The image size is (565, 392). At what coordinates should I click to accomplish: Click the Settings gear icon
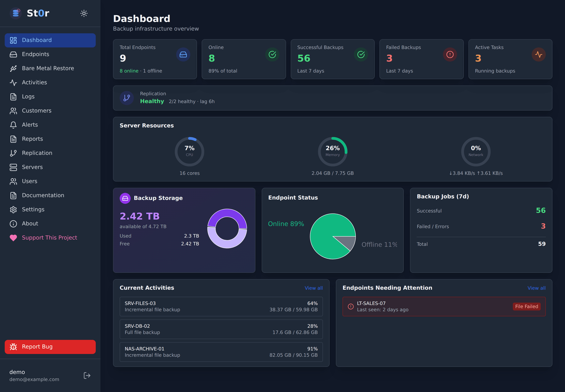13,210
